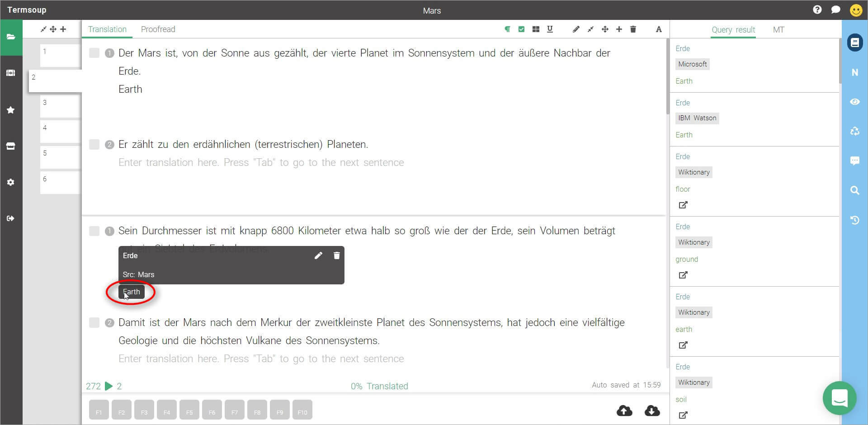The width and height of the screenshot is (868, 425).
Task: Open history icon in right bar
Action: (x=854, y=220)
